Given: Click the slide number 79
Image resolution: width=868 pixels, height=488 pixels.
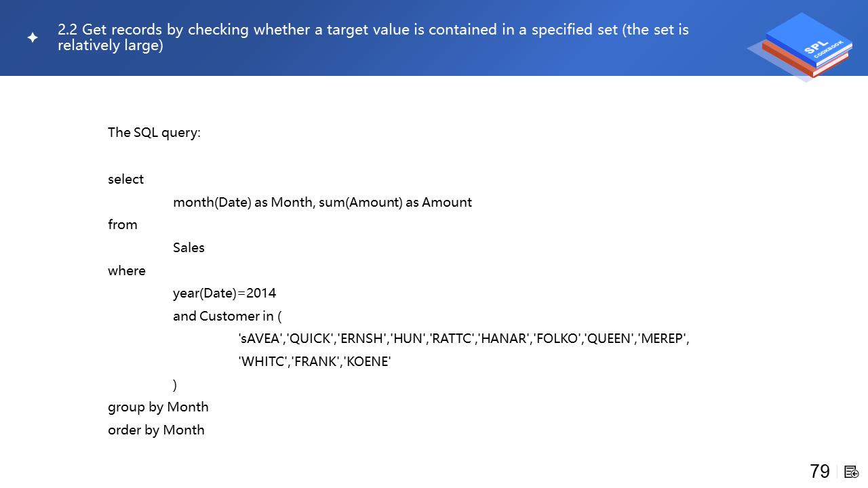Looking at the screenshot, I should click(x=820, y=472).
